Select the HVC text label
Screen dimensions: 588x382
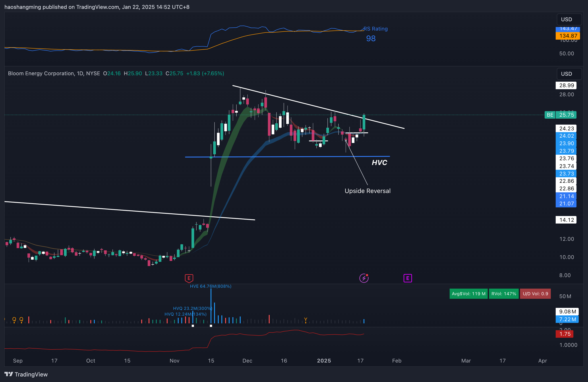click(x=379, y=162)
